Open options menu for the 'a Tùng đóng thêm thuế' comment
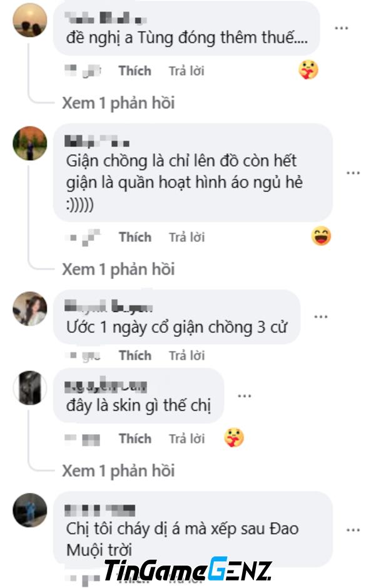Viewport: 376px width, 588px height. (341, 28)
